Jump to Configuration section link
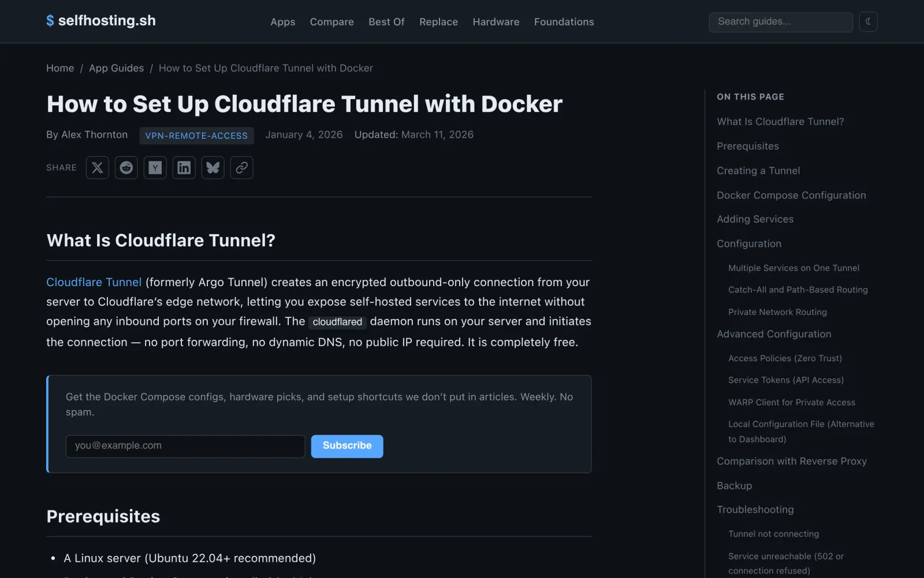The image size is (924, 578). 749,244
